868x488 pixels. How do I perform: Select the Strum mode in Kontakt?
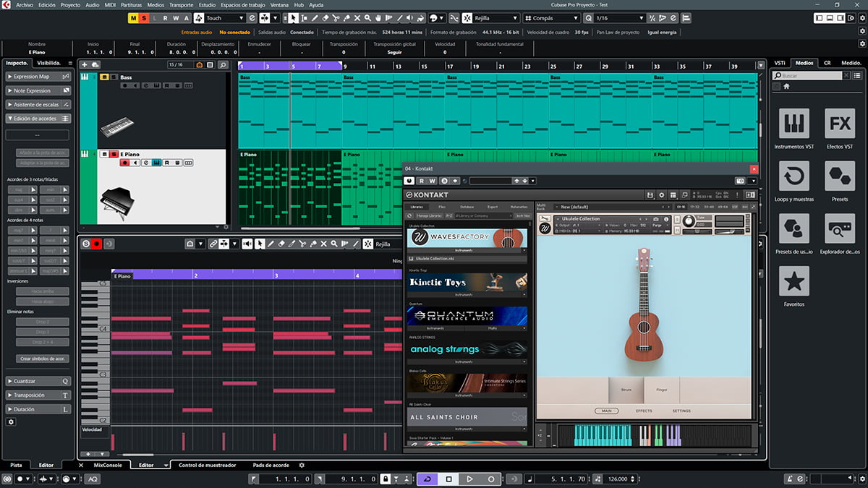click(626, 390)
